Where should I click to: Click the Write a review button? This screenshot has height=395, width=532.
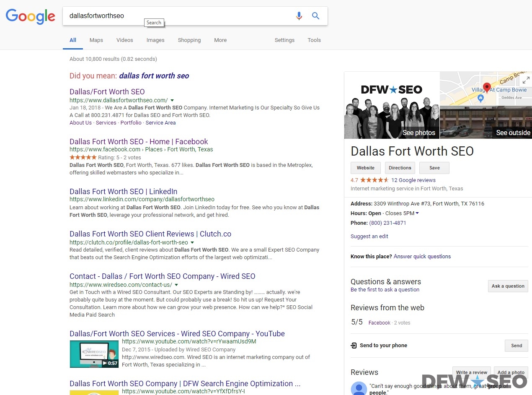472,372
